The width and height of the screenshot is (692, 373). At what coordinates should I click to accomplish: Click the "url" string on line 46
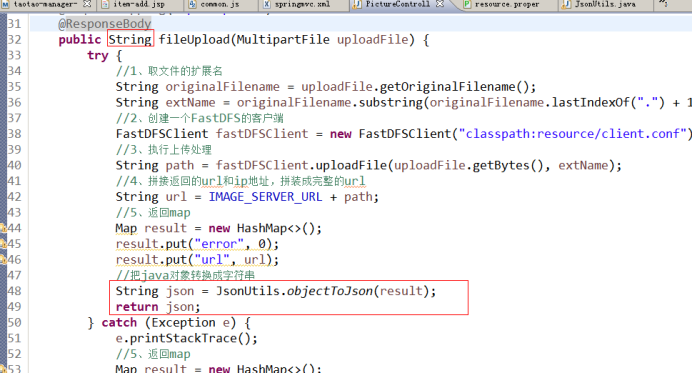coord(212,260)
